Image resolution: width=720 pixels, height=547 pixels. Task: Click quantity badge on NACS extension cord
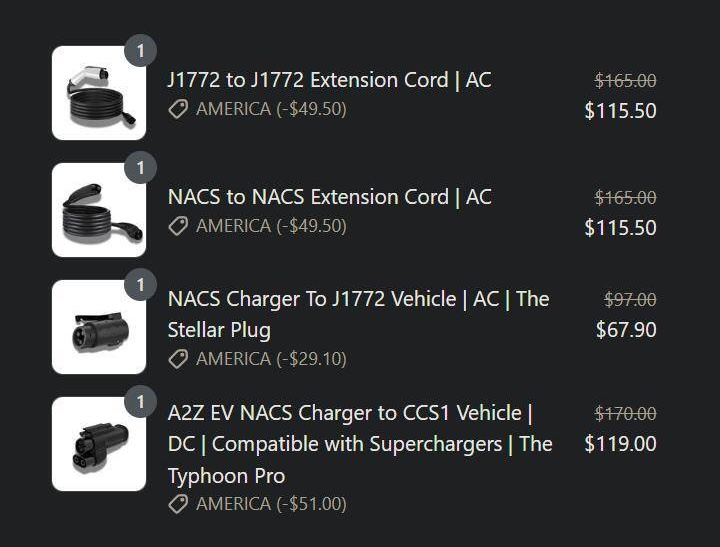[x=141, y=167]
